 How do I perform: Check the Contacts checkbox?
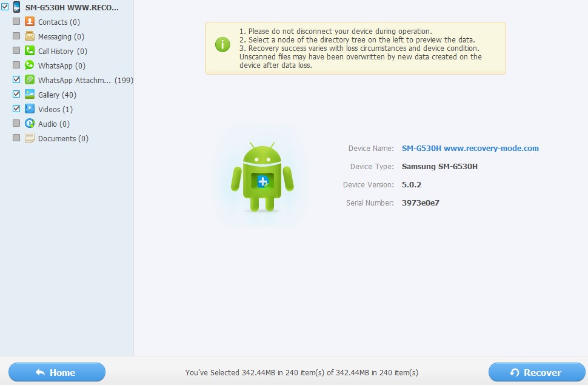[16, 21]
